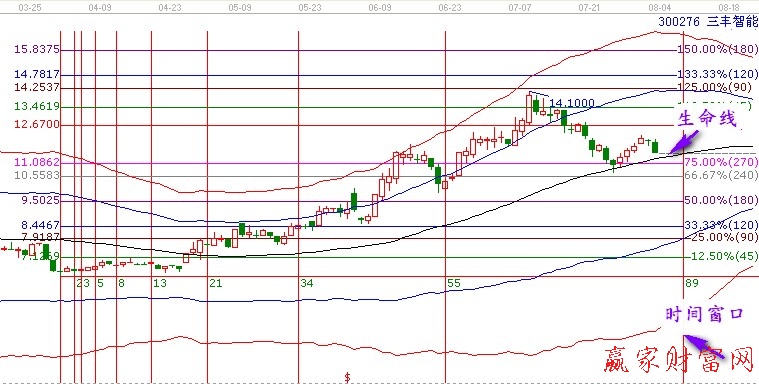Click the 300276 三丰智能 stock title
Image resolution: width=759 pixels, height=384 pixels.
tap(707, 21)
